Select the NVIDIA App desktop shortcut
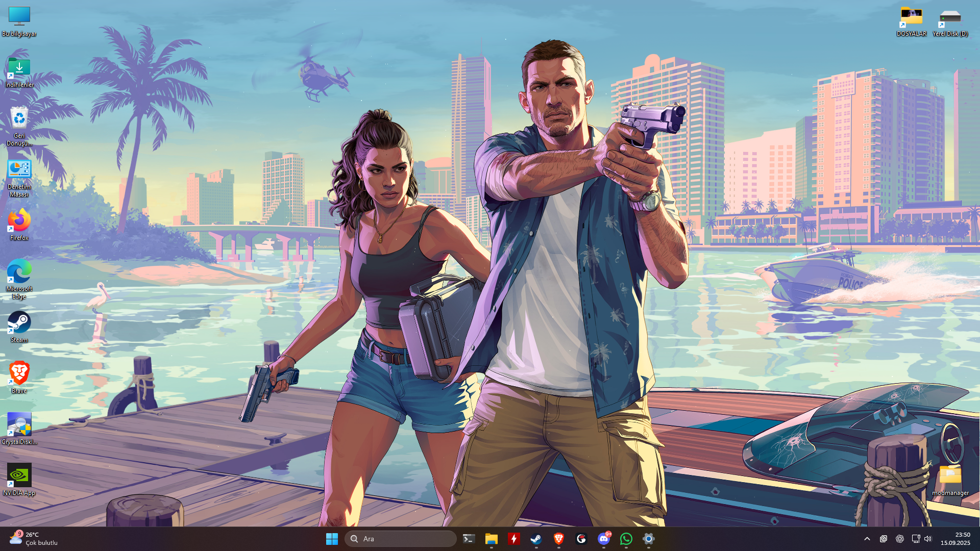 (19, 480)
